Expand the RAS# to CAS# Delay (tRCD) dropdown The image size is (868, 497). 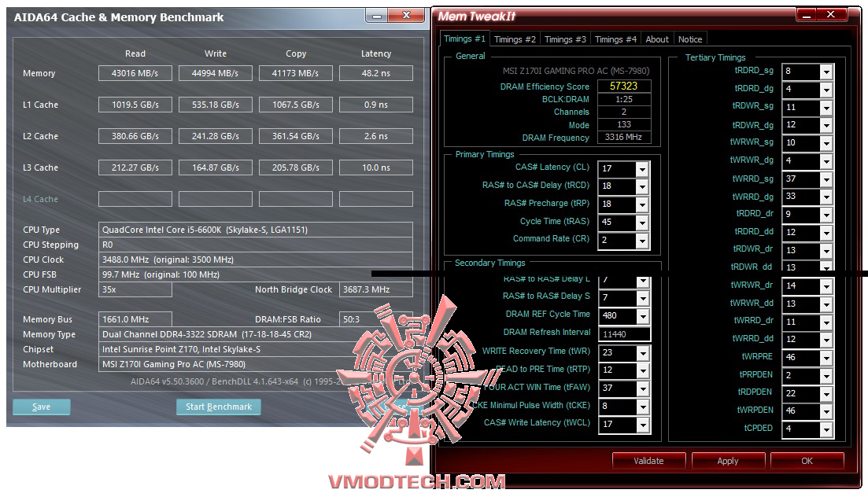(x=642, y=186)
